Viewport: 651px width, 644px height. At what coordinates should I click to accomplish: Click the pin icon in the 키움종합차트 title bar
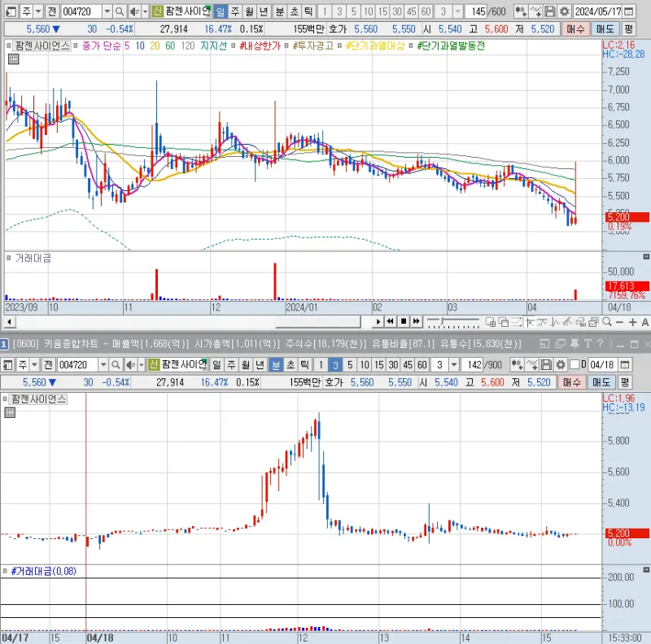tap(575, 344)
